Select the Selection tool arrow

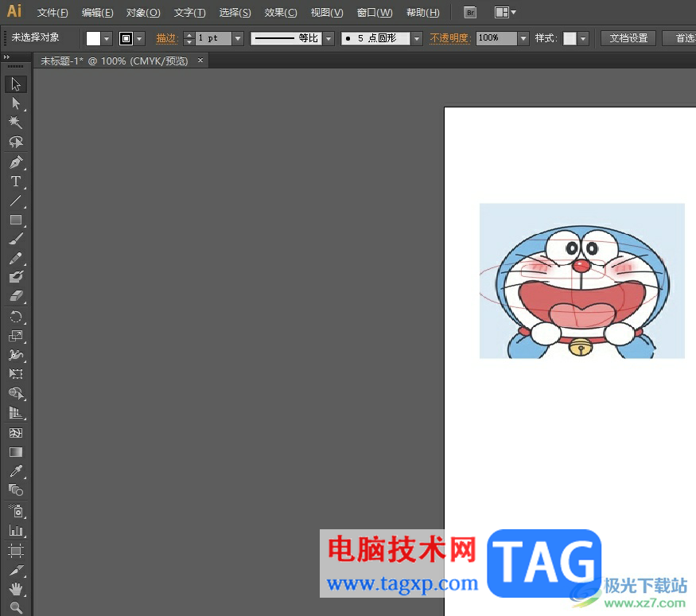(x=16, y=84)
